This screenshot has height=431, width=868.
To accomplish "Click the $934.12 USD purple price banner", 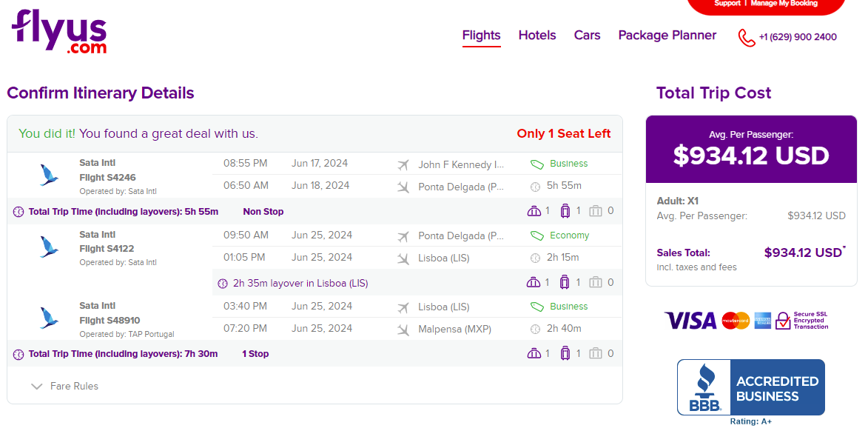I will 751,149.
